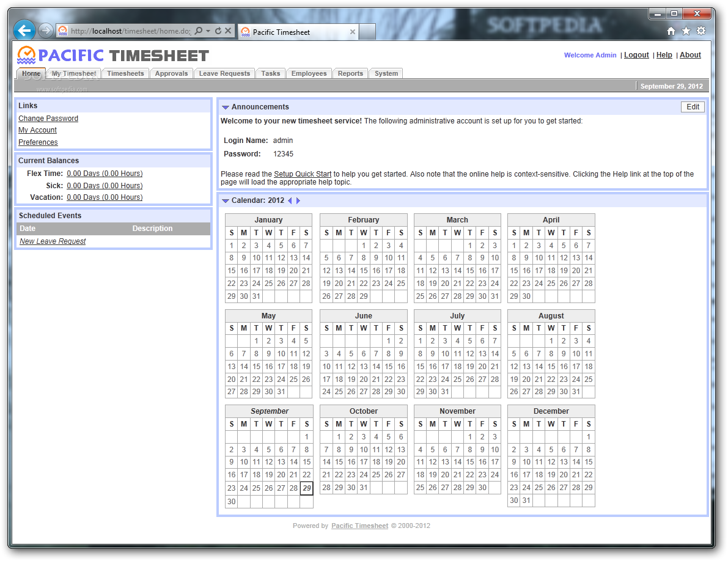Go to previous calendar year arrow
This screenshot has height=561, width=728.
pos(290,200)
